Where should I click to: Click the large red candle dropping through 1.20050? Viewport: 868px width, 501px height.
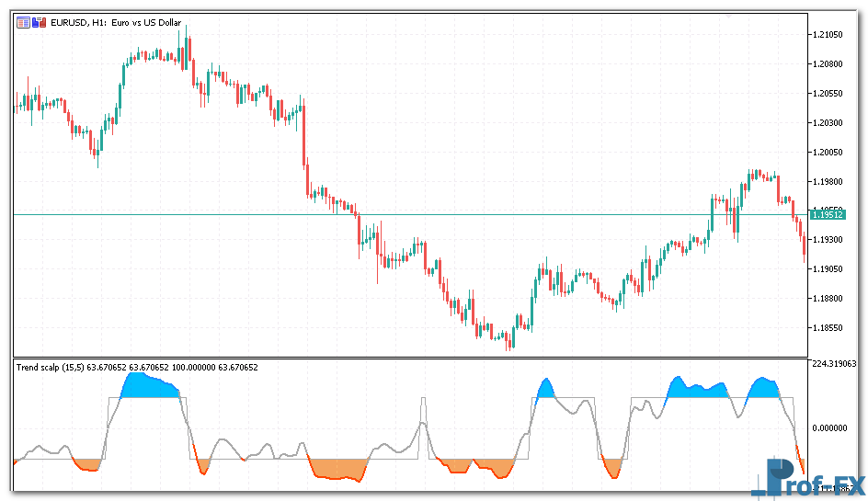click(x=304, y=138)
